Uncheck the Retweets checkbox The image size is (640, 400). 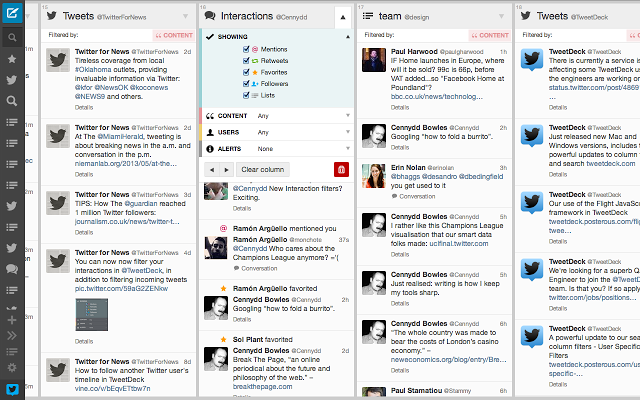pyautogui.click(x=246, y=61)
